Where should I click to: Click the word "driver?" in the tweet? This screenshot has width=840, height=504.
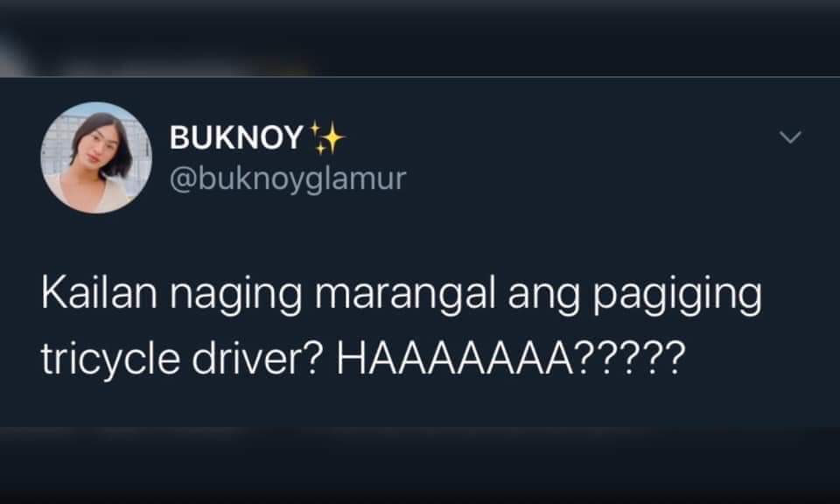click(x=256, y=358)
